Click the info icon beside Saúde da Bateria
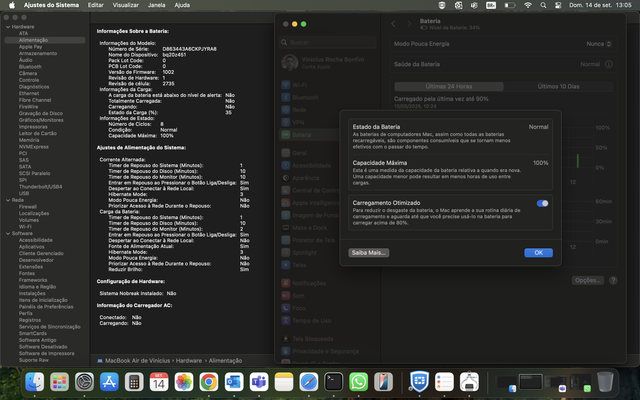The image size is (640, 400). point(609,64)
